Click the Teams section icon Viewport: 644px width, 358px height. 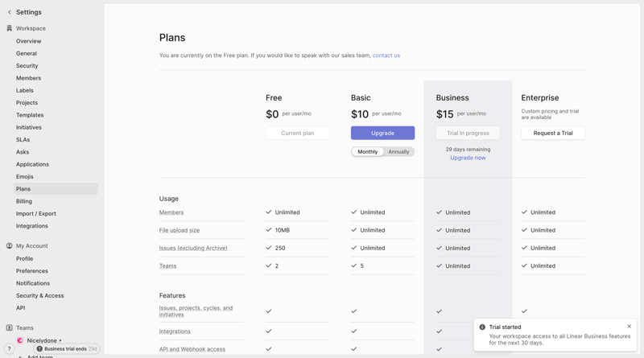coord(10,327)
